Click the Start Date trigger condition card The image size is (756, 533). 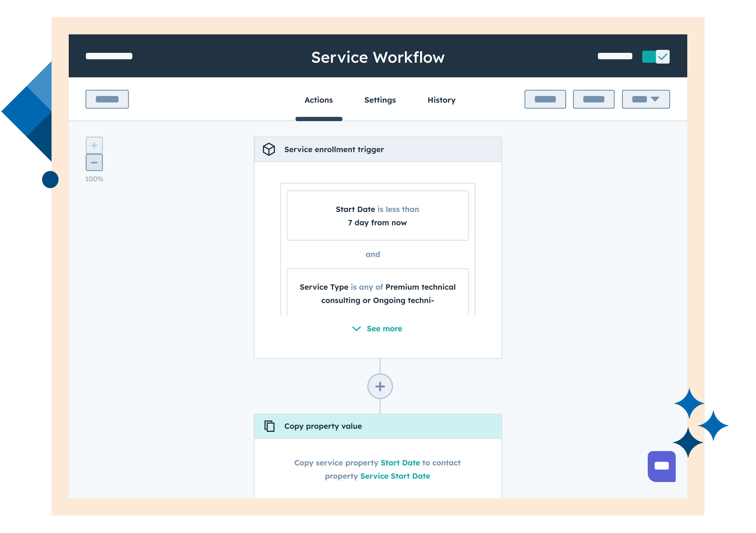pyautogui.click(x=378, y=215)
